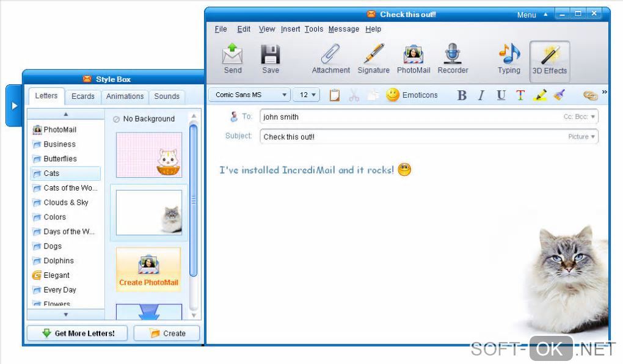623x364 pixels.
Task: Add a file with Attachment paperclip
Action: coord(330,59)
